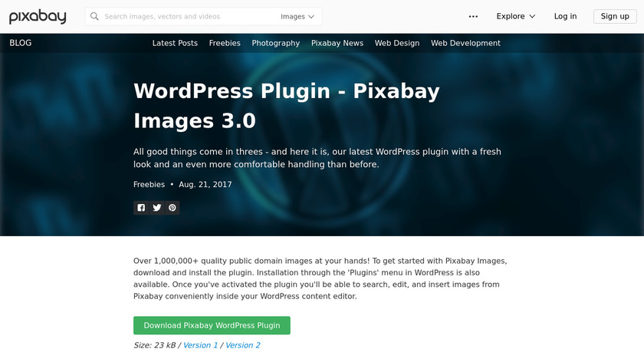644x362 pixels.
Task: Share the post on Twitter
Action: click(x=157, y=208)
